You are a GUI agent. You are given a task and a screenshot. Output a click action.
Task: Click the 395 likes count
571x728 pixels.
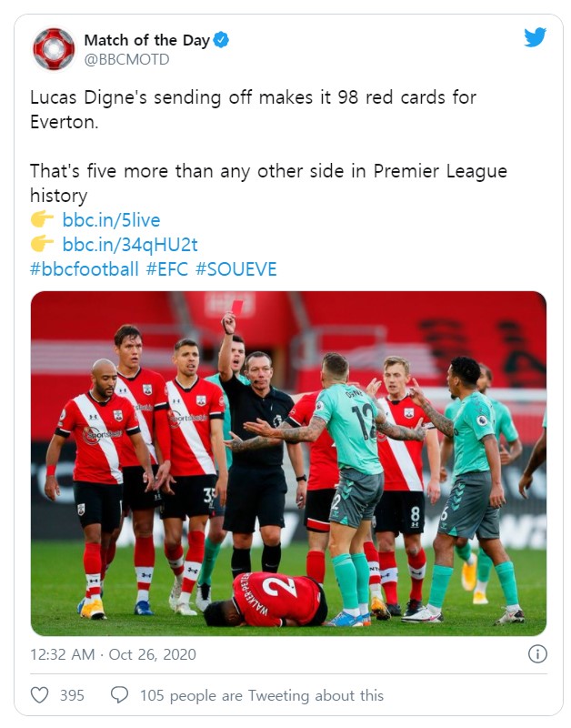pyautogui.click(x=72, y=695)
